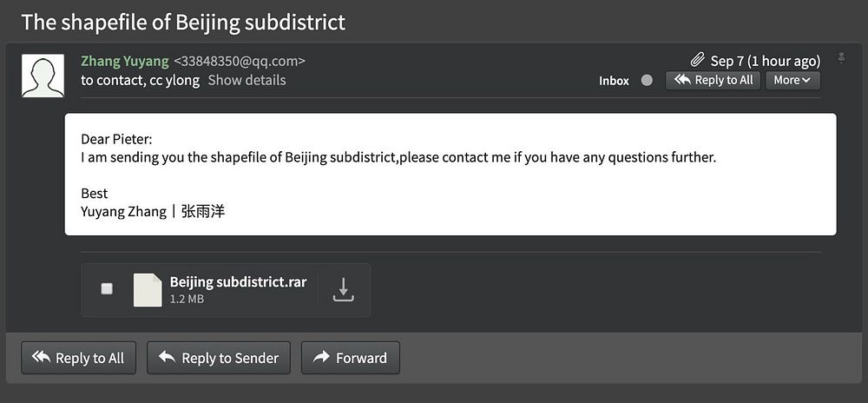Expand the Show details link

247,80
